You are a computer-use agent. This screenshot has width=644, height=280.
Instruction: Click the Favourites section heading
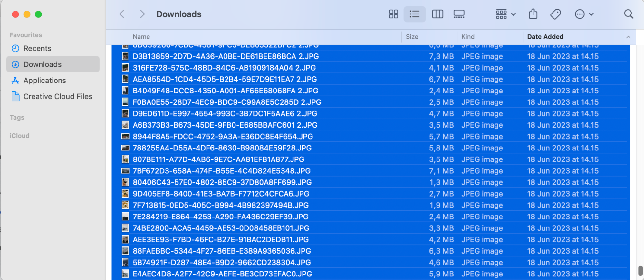[26, 35]
